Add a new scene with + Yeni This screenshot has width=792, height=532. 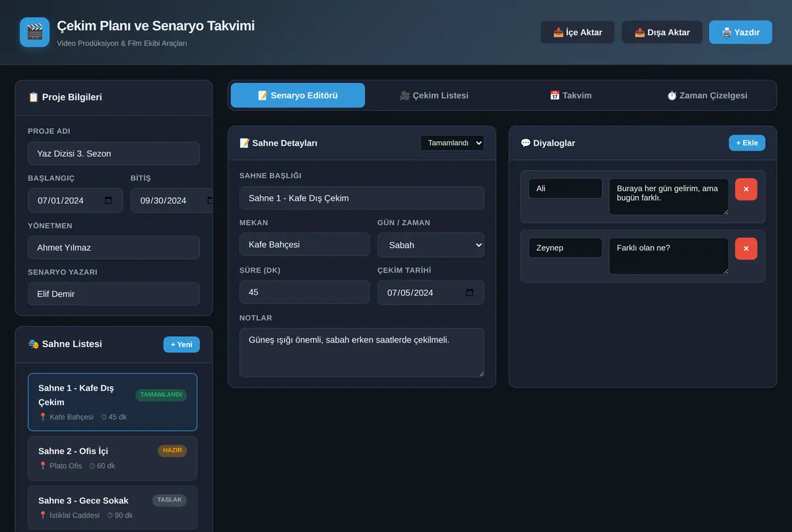pyautogui.click(x=181, y=345)
